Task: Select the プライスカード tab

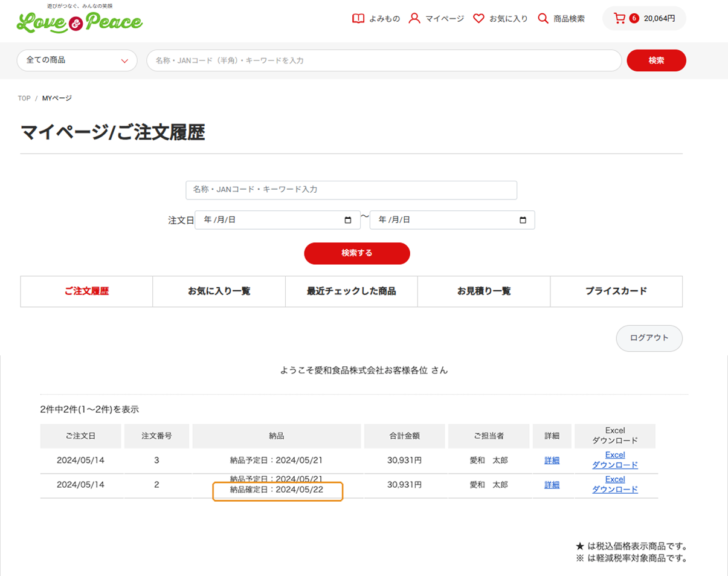Action: pos(616,291)
